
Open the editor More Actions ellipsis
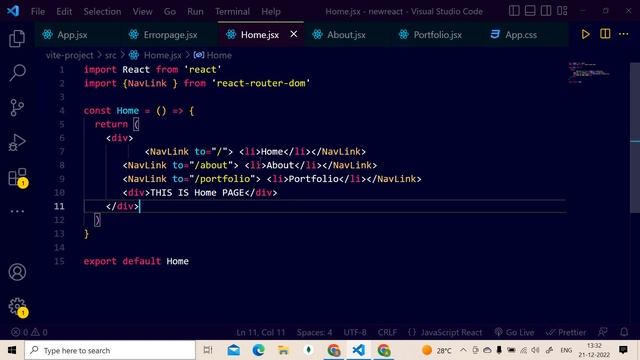click(624, 34)
